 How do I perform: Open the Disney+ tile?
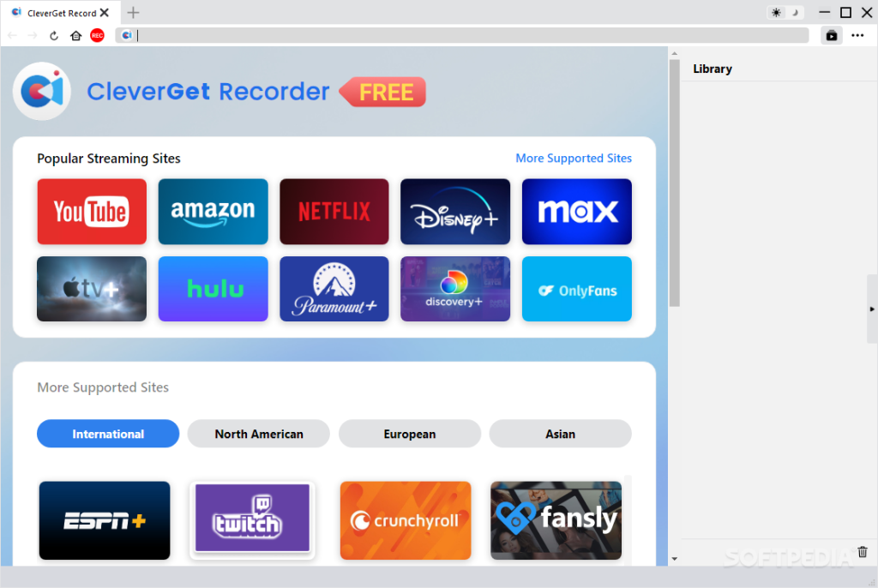pos(455,212)
